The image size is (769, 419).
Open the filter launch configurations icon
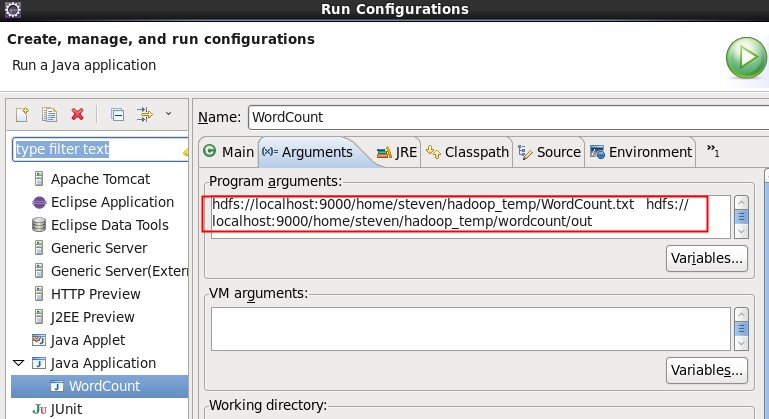tap(145, 114)
